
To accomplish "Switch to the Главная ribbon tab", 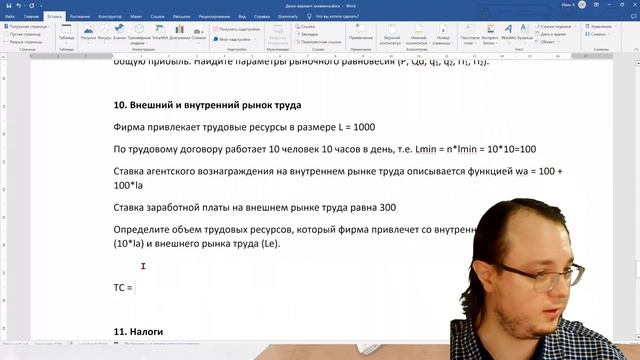I will click(x=31, y=17).
